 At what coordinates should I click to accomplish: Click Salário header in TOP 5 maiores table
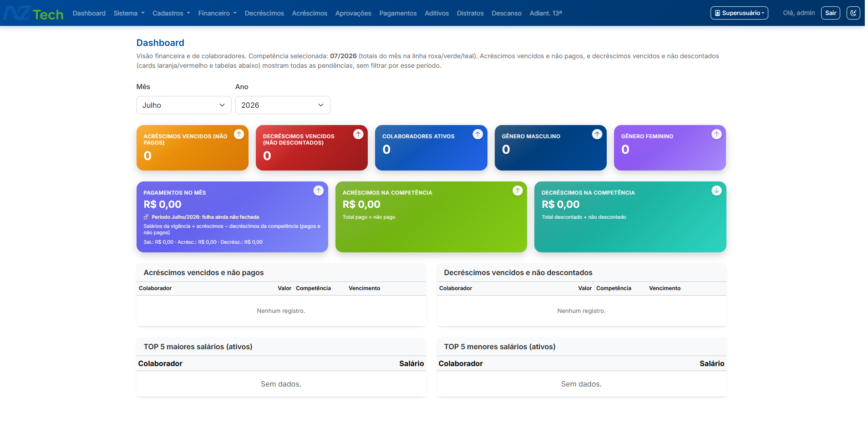[411, 363]
